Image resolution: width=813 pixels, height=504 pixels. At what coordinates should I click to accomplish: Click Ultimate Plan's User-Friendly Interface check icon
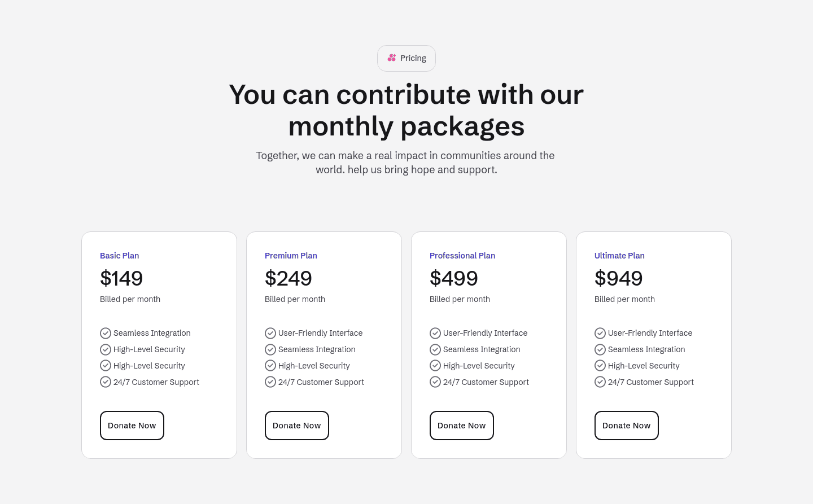pyautogui.click(x=600, y=333)
